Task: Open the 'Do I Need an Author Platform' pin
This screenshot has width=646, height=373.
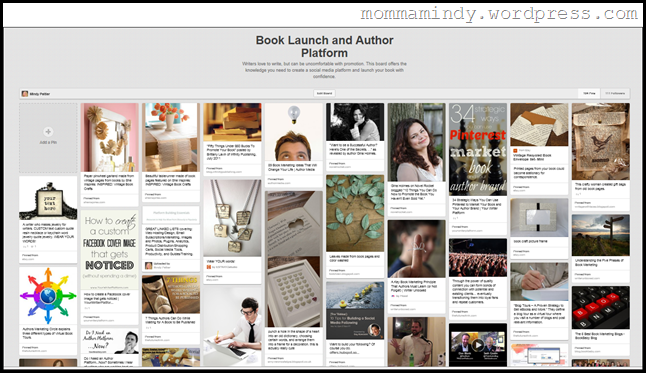Action: 110,342
